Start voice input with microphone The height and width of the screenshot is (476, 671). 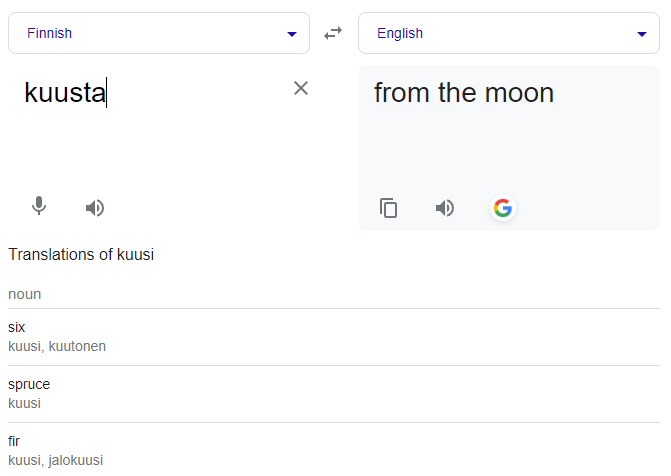coord(39,206)
